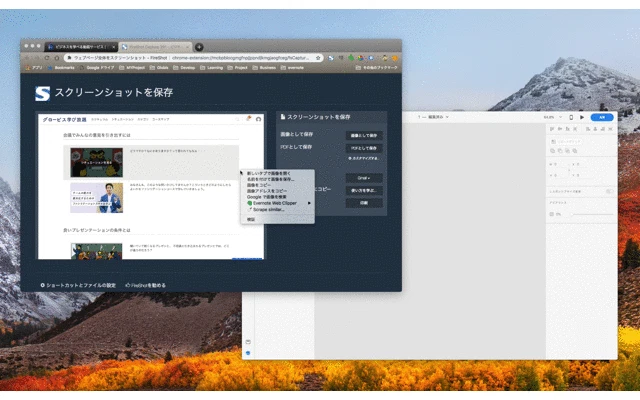Click Align Top icon in the XD panel
640x400 pixels.
[552, 129]
